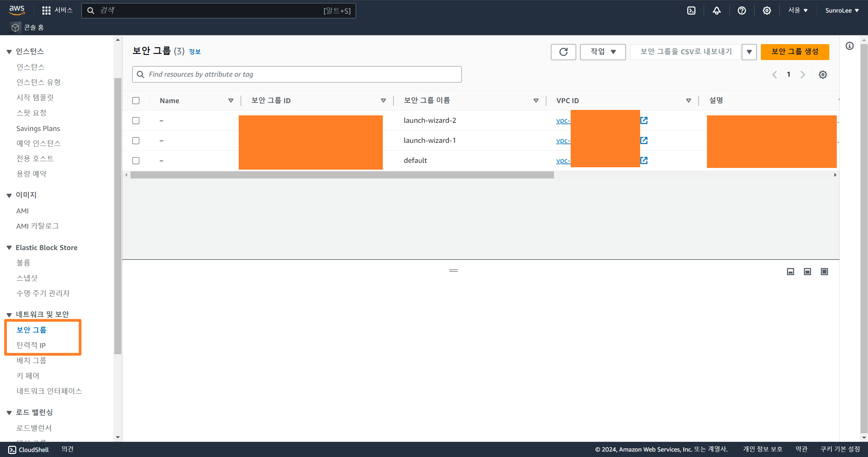Check the default security group row
Viewport: 868px width, 457px height.
tap(136, 160)
